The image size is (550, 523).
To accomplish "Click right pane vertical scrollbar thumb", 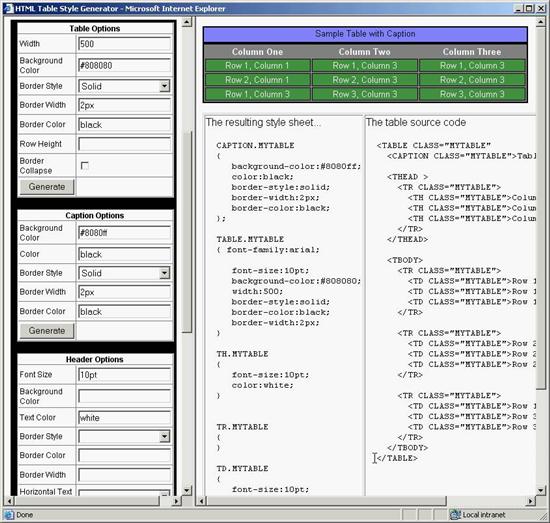I will click(541, 208).
